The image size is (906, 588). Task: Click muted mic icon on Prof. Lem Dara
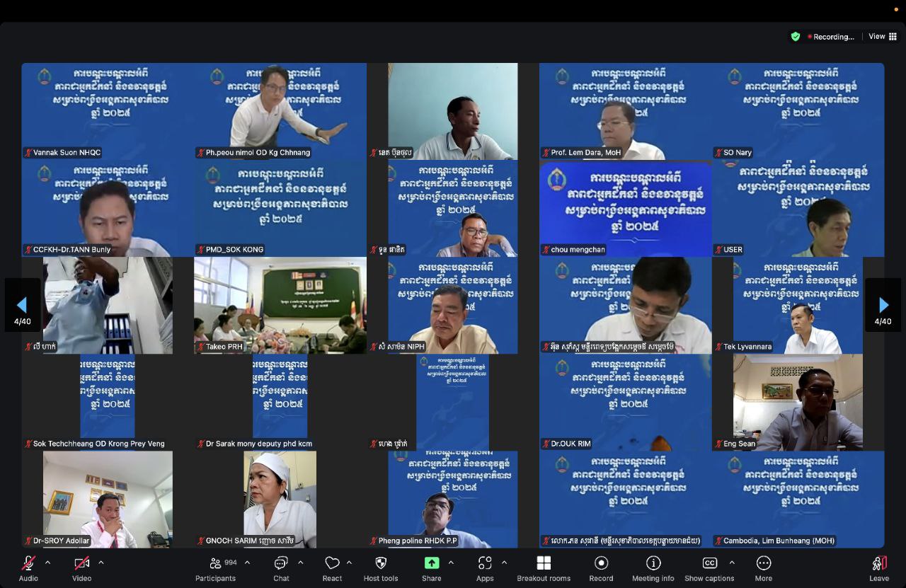pyautogui.click(x=546, y=153)
